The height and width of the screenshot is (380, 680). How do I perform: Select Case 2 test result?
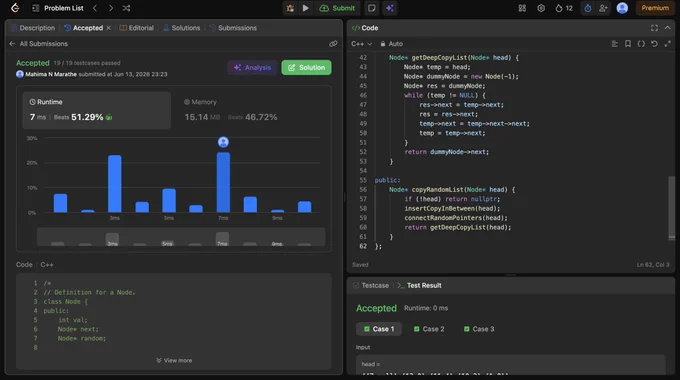[x=429, y=329]
